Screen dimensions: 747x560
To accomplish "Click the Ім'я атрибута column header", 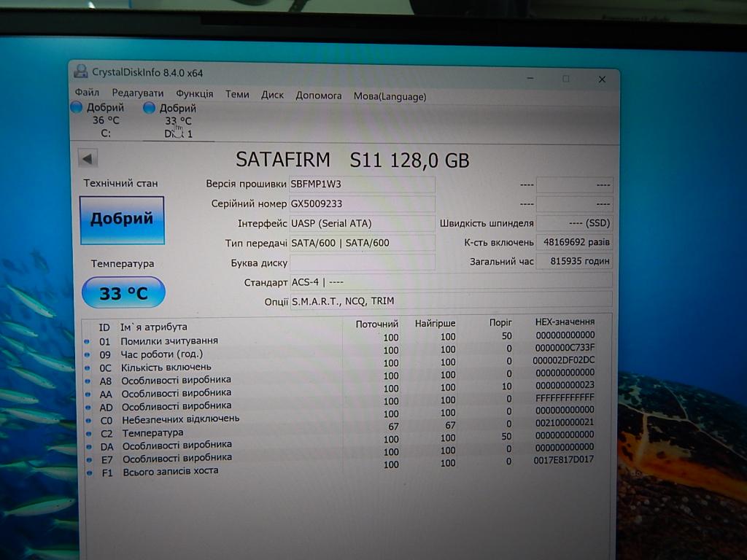I will 153,327.
